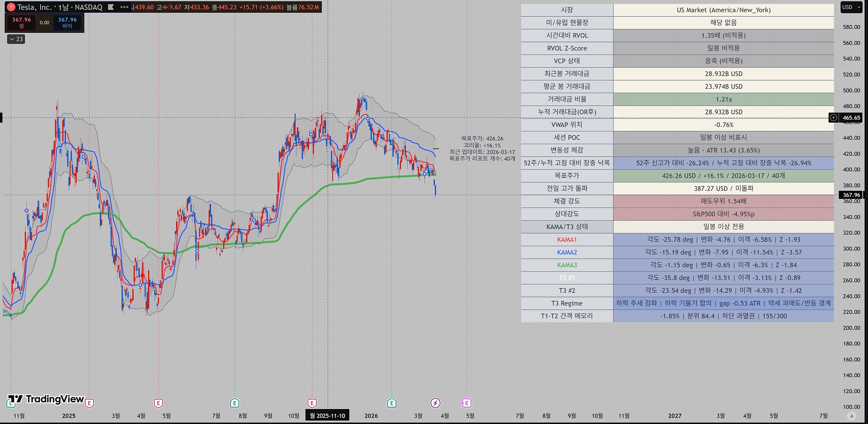868x424 pixels.
Task: Click the 'T1-T2 간격 메모리' row label
Action: [x=567, y=316]
